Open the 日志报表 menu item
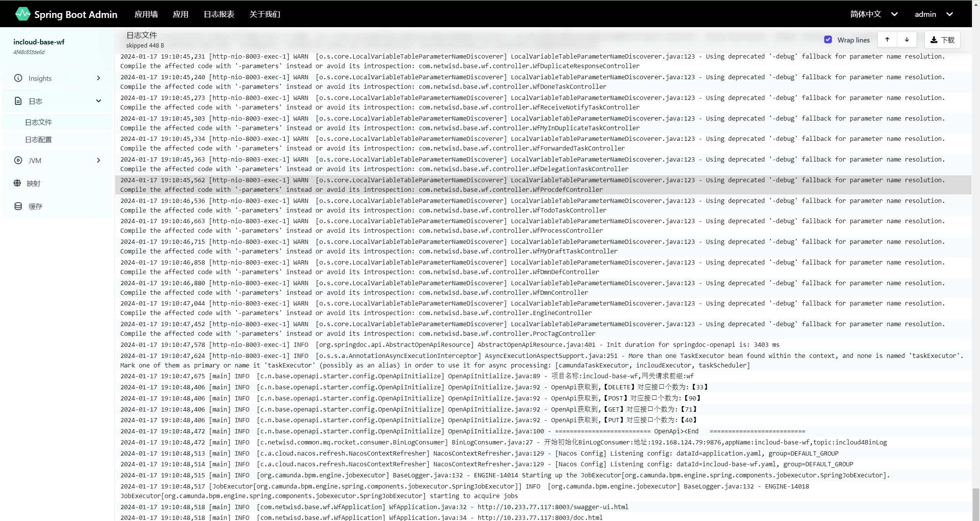Screen dimensions: 980x521 (x=219, y=14)
